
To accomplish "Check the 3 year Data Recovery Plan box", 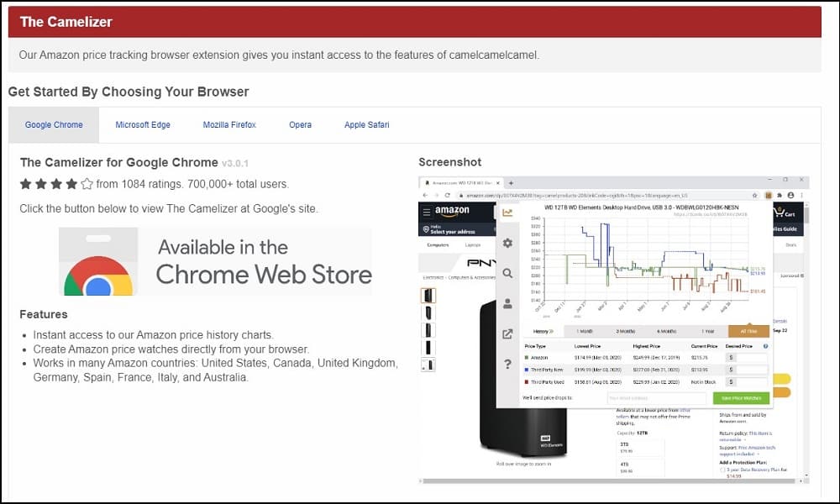I will 722,470.
